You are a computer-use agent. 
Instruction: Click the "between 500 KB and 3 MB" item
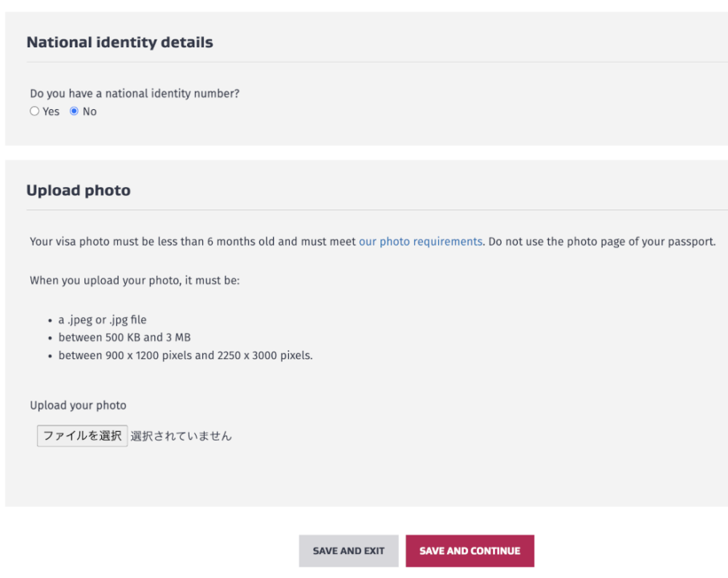124,337
